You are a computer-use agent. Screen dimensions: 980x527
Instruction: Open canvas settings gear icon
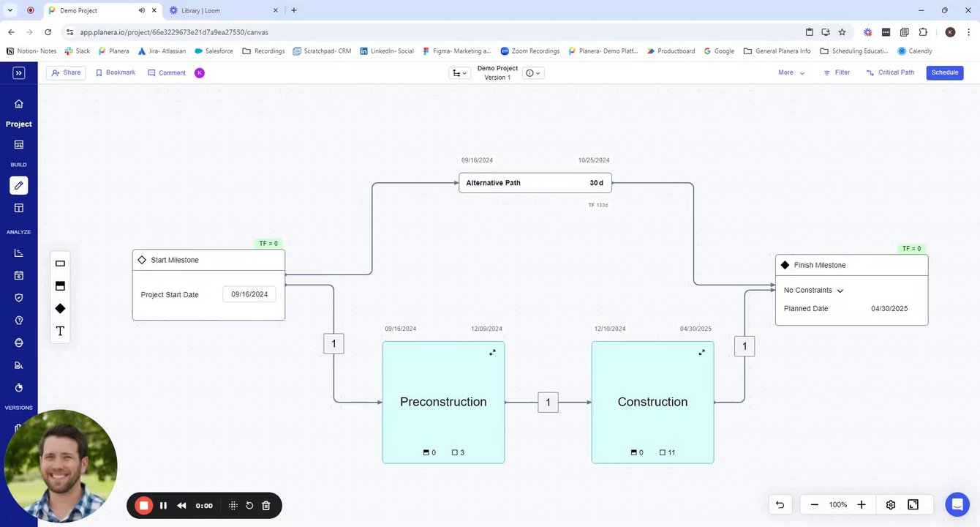(x=890, y=505)
